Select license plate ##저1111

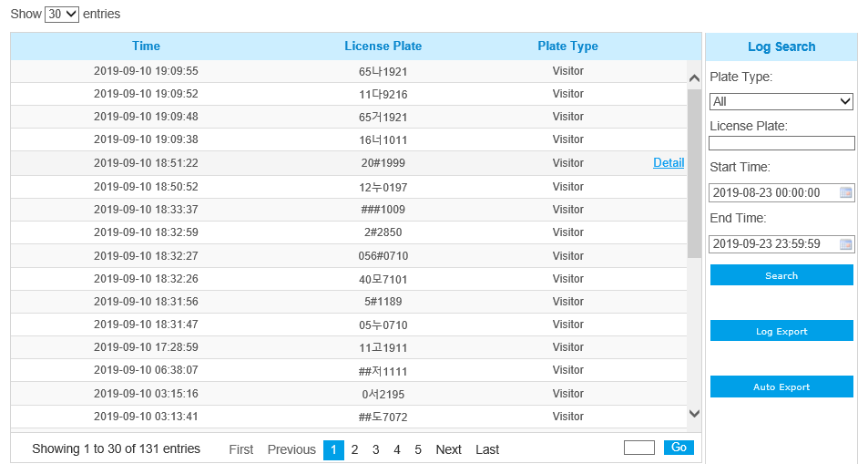click(x=383, y=371)
